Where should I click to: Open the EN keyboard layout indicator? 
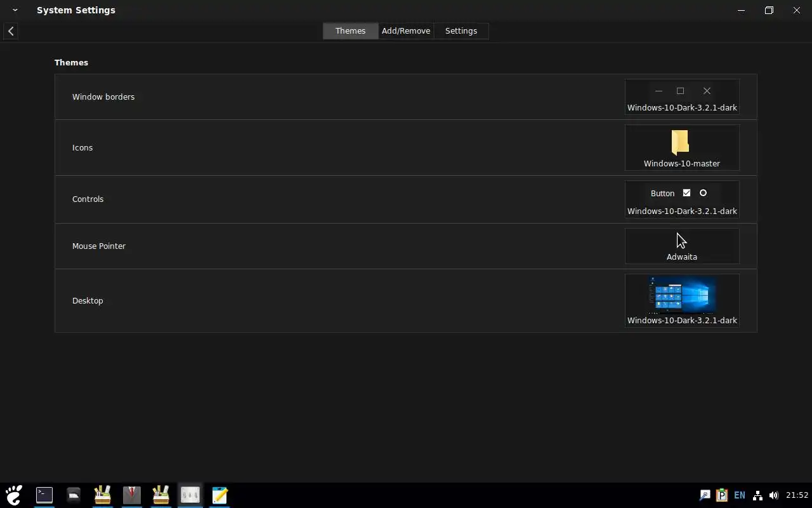coord(740,495)
